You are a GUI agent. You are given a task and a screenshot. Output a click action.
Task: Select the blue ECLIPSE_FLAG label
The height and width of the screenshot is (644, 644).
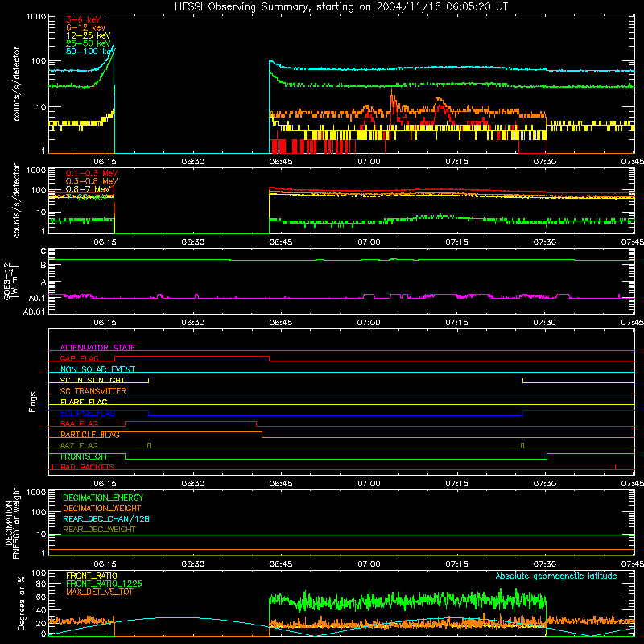coord(88,413)
